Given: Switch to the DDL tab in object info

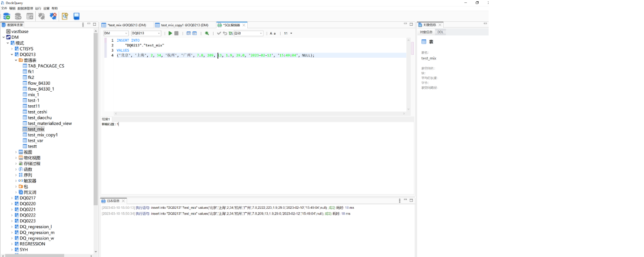Looking at the screenshot, I should tap(440, 32).
